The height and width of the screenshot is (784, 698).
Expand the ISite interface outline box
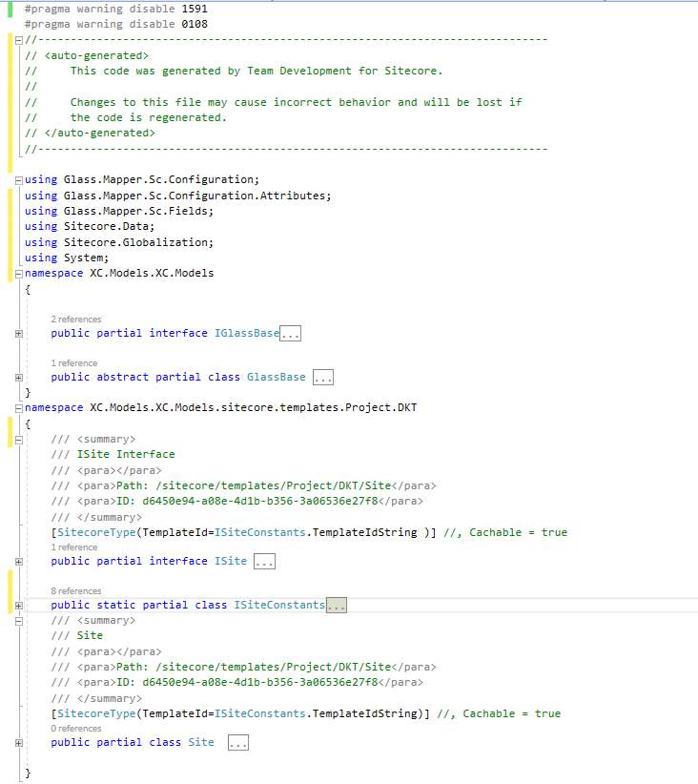pos(18,562)
